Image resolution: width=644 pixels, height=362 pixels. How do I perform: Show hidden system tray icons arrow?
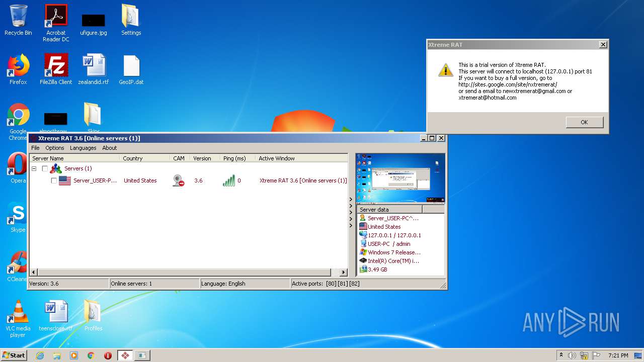tap(561, 355)
